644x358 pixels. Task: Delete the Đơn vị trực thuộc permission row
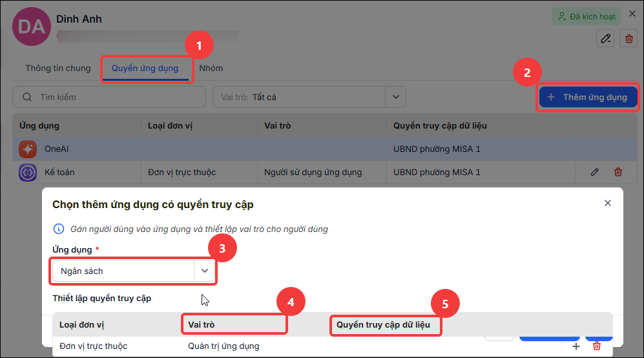click(x=597, y=346)
